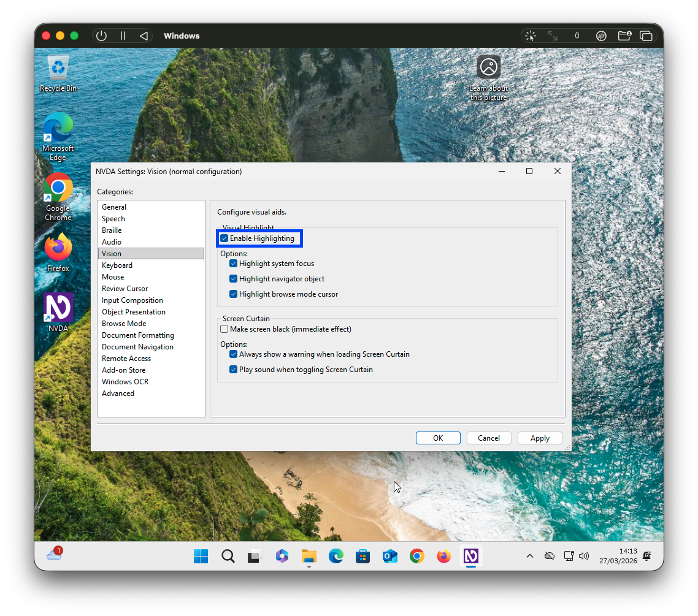
Task: Switch to the Advanced settings category
Action: (118, 393)
